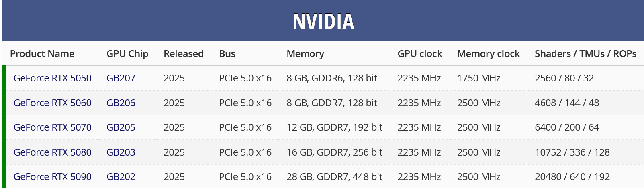
Task: Click the GPU Chip column header
Action: (127, 54)
